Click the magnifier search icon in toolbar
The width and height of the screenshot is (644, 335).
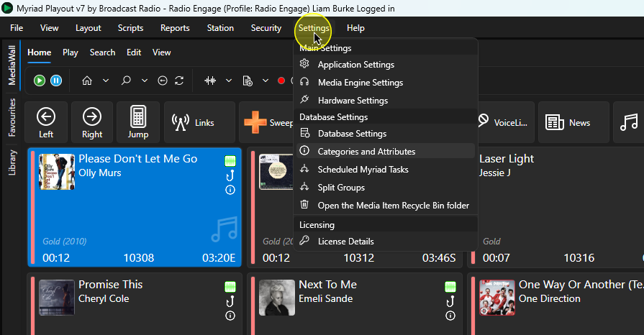tap(126, 81)
